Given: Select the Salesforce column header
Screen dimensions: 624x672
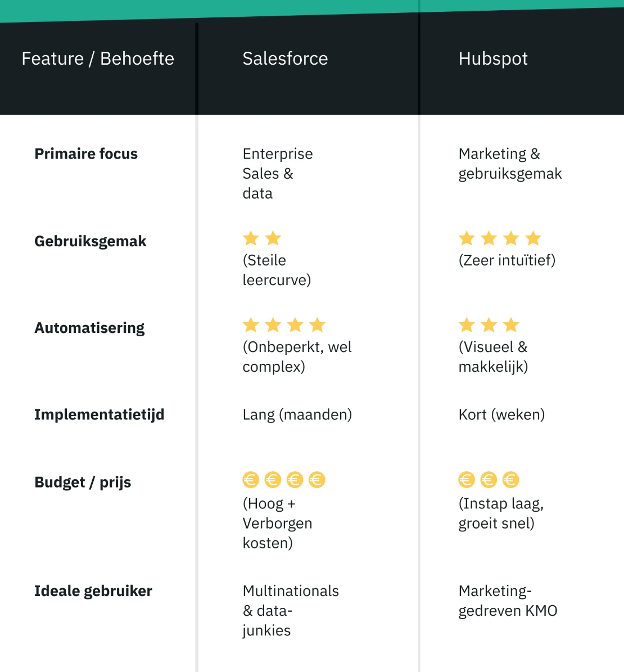Looking at the screenshot, I should click(x=285, y=58).
